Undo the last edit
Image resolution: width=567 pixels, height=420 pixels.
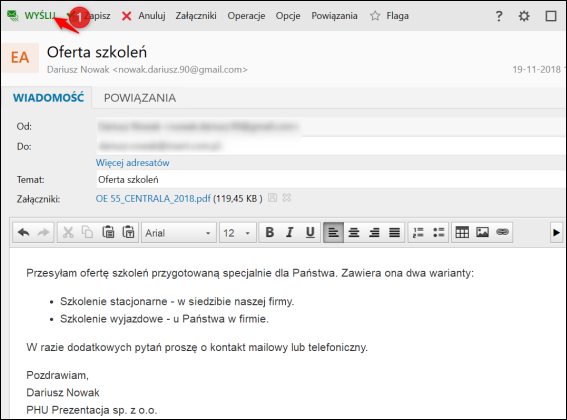(24, 232)
